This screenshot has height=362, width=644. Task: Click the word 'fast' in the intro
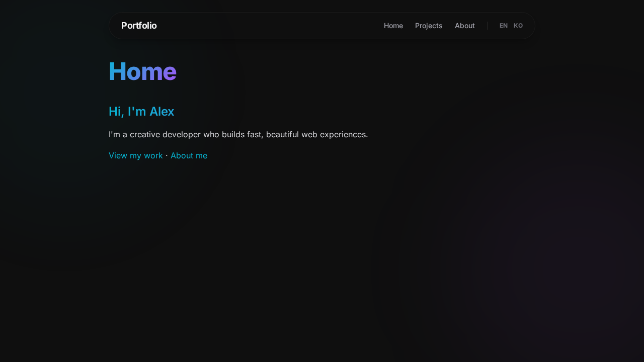pos(255,135)
